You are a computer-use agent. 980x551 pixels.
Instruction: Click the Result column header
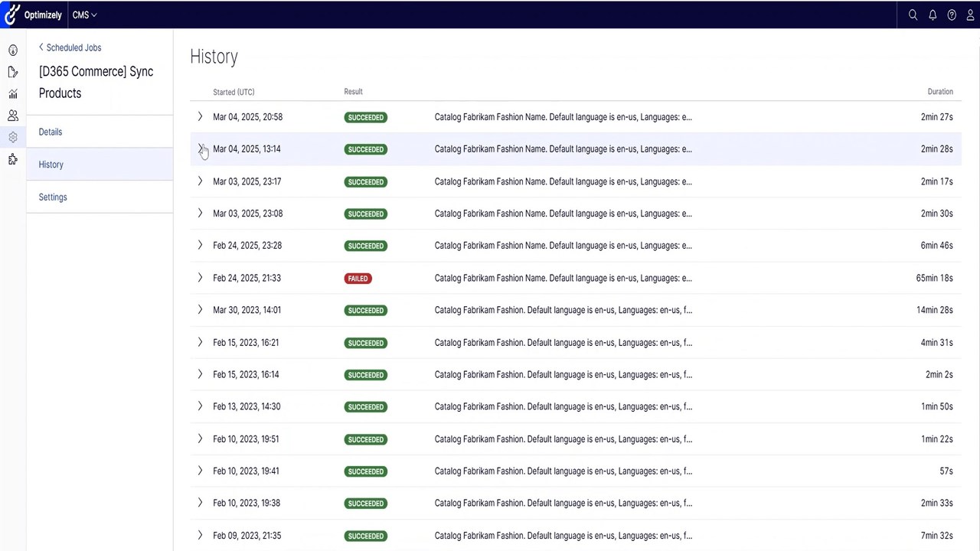(x=353, y=92)
